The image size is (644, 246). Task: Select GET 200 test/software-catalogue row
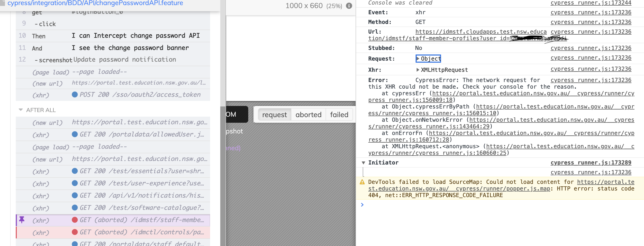tap(113, 208)
